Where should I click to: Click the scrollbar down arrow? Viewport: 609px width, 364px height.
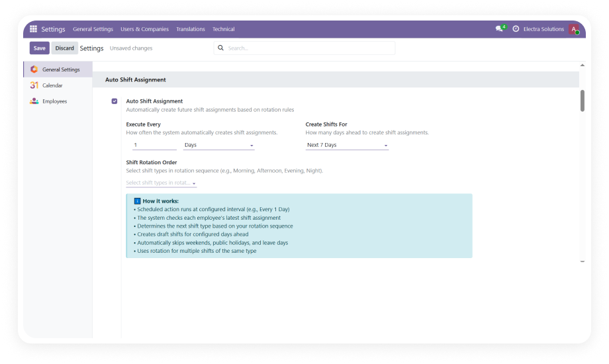pos(583,261)
